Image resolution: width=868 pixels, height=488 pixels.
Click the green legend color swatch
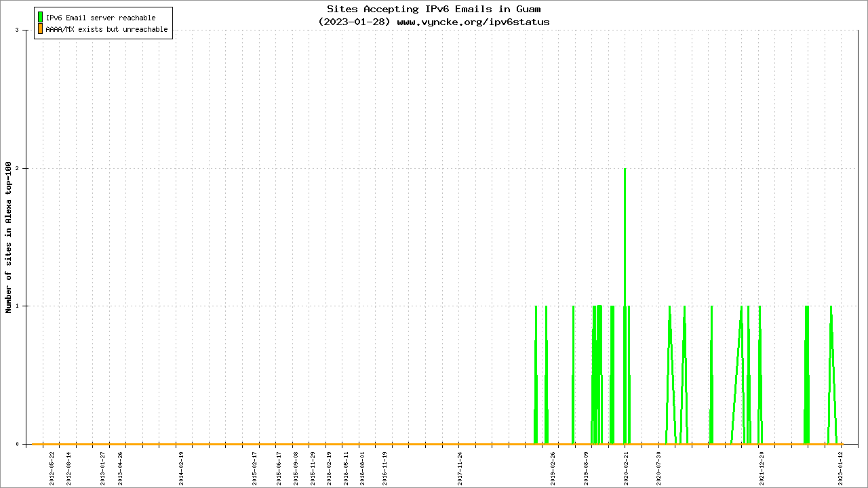40,17
